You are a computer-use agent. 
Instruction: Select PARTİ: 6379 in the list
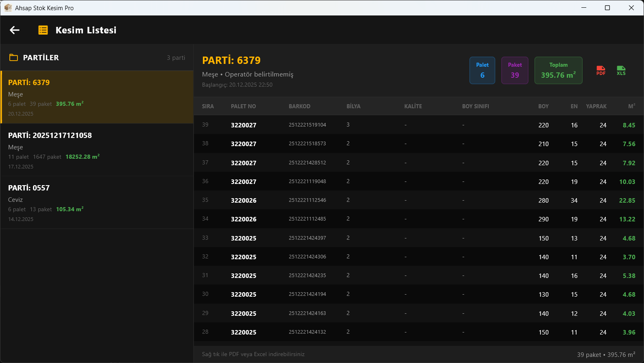97,97
